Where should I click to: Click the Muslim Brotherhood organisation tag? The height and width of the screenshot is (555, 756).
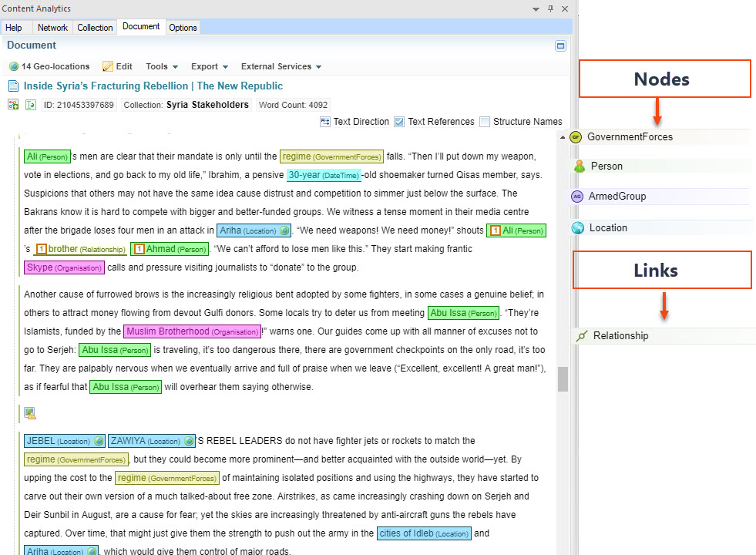pos(191,331)
